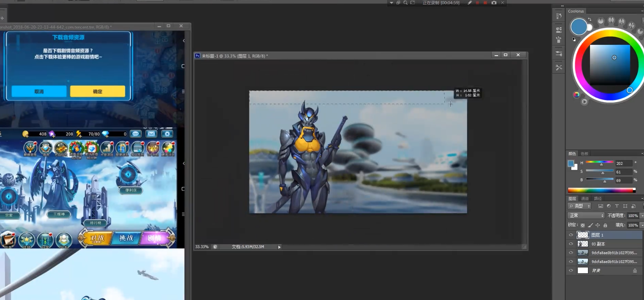Viewport: 644px width, 300px height.
Task: Click the pencil icon in the recording toolbar
Action: pos(470,3)
